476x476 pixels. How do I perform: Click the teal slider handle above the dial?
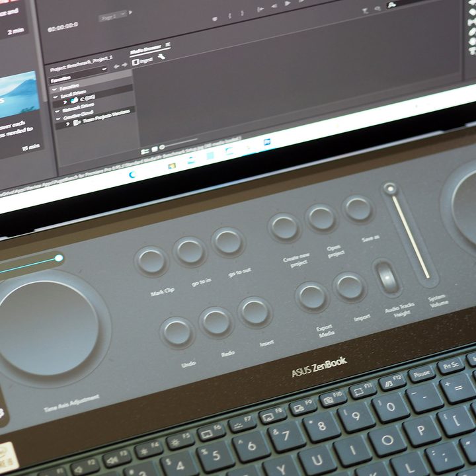coord(59,258)
